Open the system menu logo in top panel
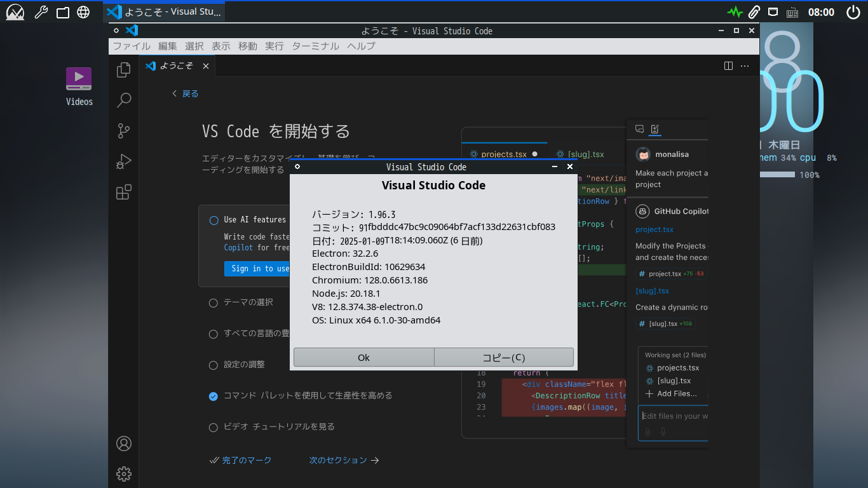This screenshot has width=868, height=488. click(x=15, y=11)
